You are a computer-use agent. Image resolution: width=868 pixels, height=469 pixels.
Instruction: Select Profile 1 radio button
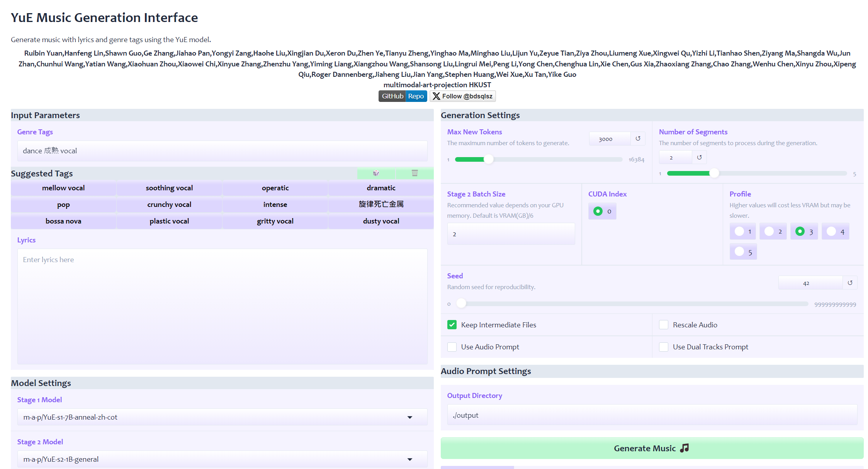tap(739, 231)
